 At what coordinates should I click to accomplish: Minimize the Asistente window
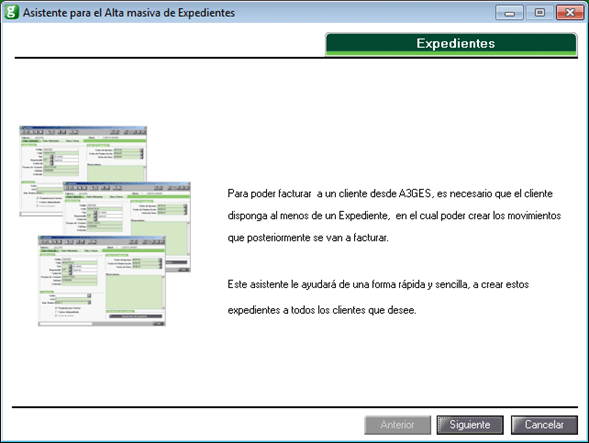(x=509, y=12)
